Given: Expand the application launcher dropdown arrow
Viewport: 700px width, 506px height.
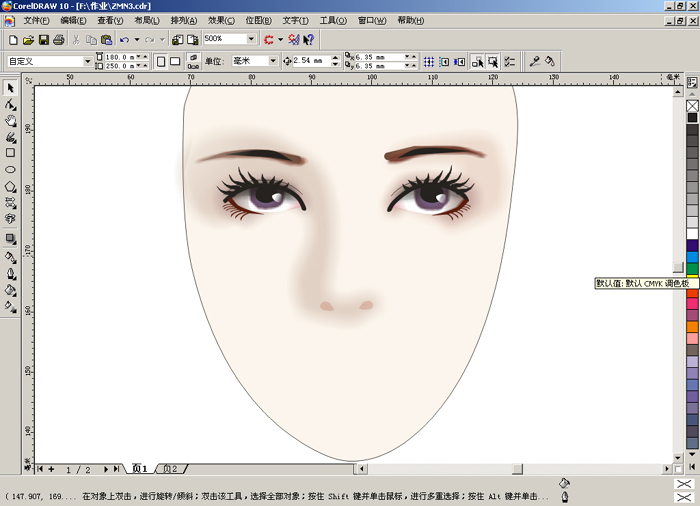Looking at the screenshot, I should click(280, 40).
